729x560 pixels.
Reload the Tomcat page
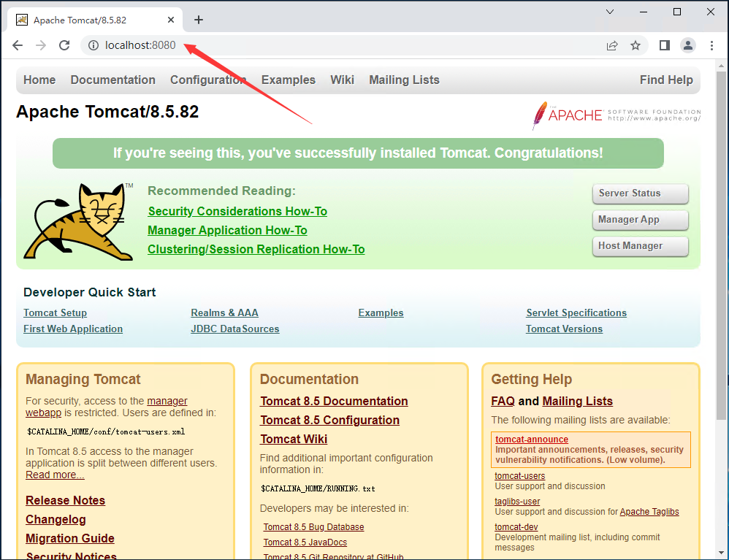64,45
